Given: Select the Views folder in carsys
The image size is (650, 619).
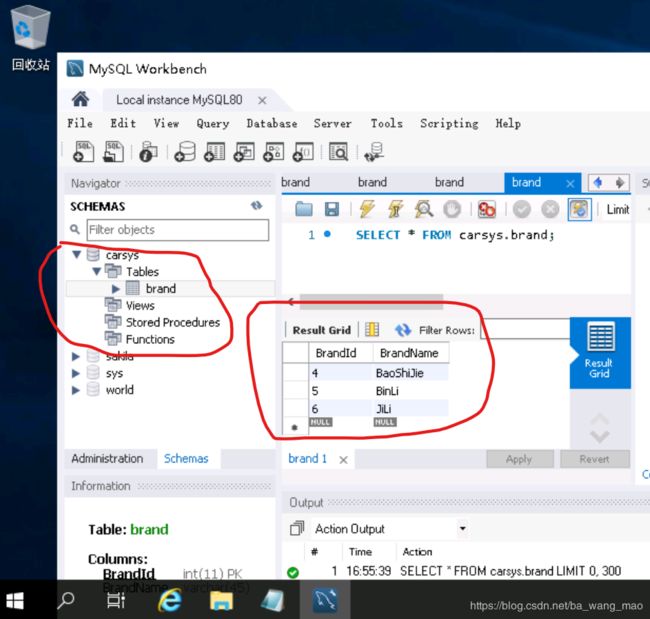Looking at the screenshot, I should [140, 306].
